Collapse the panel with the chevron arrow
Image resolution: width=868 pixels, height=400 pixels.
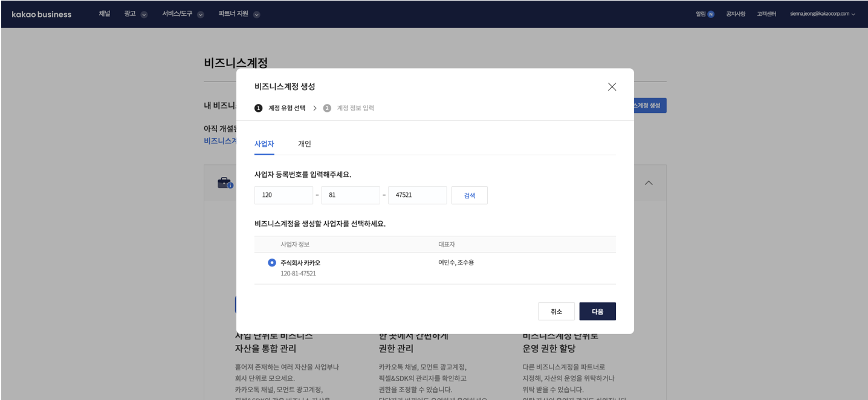point(649,182)
